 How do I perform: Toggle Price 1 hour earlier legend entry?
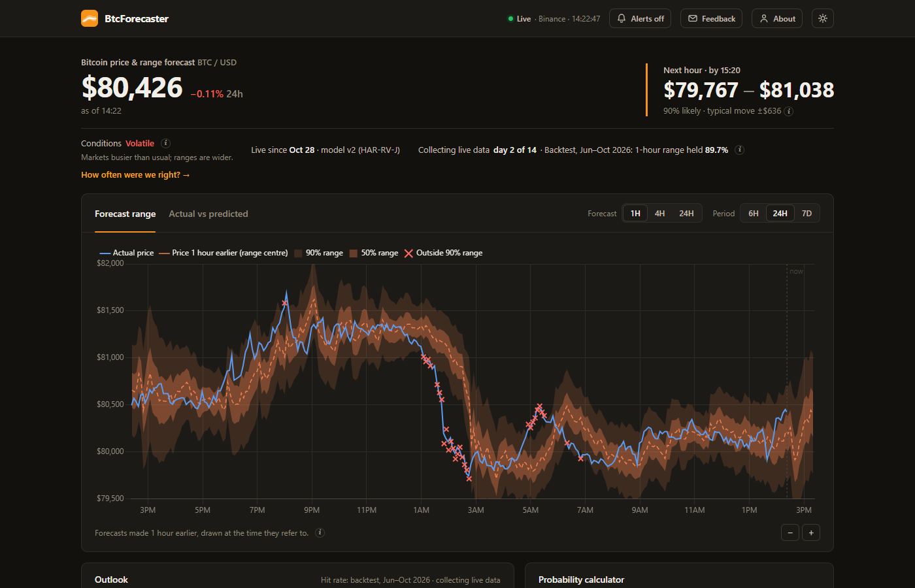tap(223, 253)
